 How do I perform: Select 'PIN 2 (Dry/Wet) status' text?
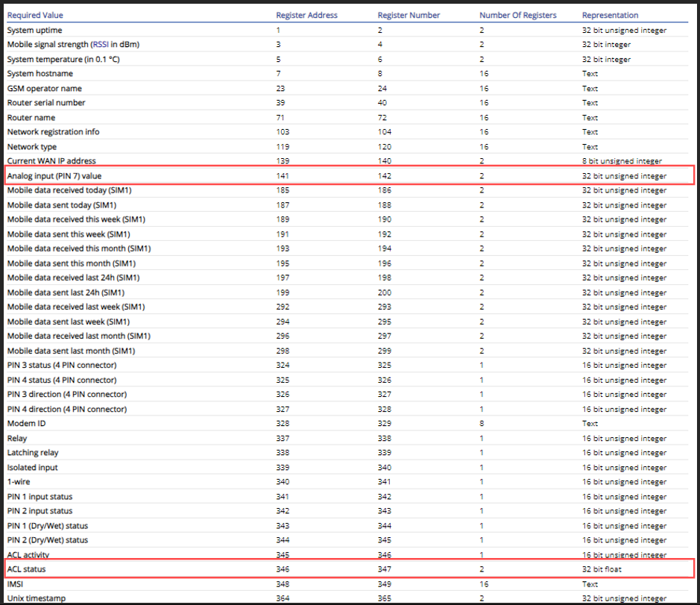(47, 540)
